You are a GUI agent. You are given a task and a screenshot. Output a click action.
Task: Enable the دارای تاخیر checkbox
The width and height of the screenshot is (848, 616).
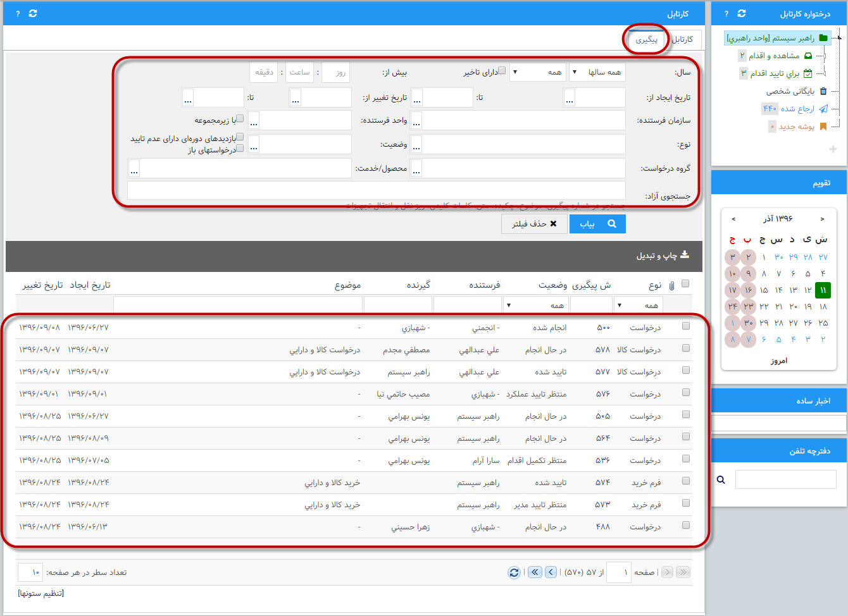coord(502,71)
